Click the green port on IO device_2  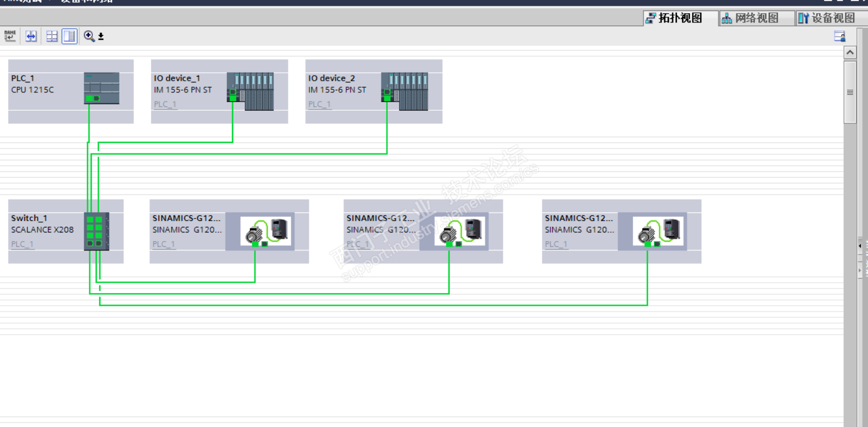click(x=387, y=98)
